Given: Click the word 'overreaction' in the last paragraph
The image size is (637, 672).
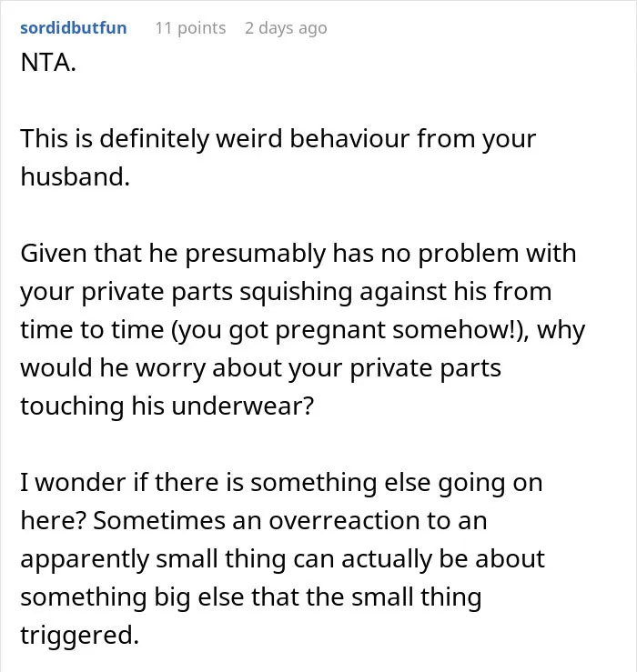Looking at the screenshot, I should 345,521.
